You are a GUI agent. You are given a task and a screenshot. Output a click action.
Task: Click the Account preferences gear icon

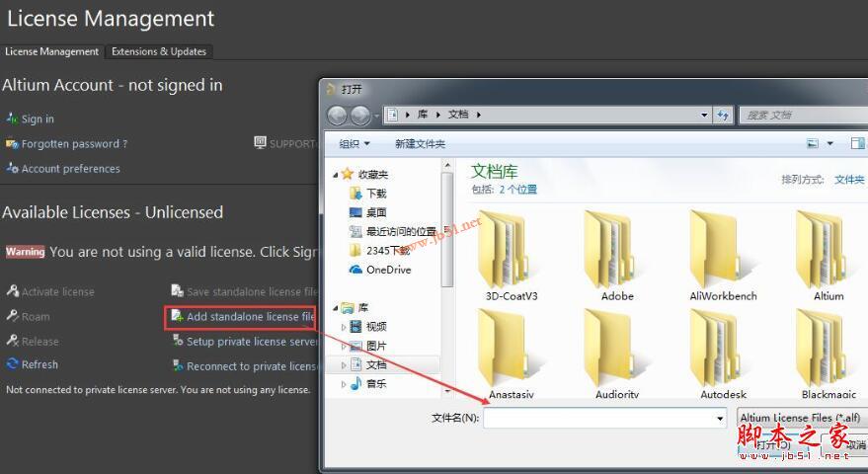click(x=12, y=168)
